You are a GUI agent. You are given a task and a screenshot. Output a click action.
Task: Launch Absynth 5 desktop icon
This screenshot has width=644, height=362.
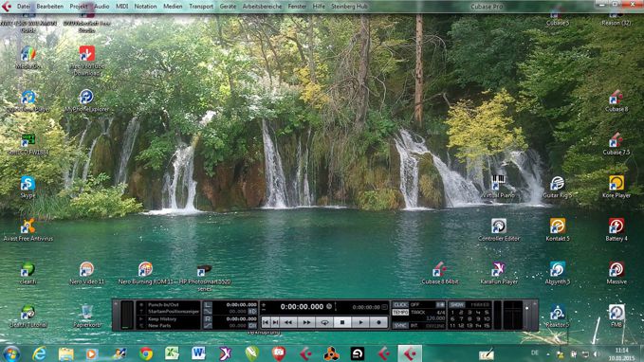(x=558, y=273)
